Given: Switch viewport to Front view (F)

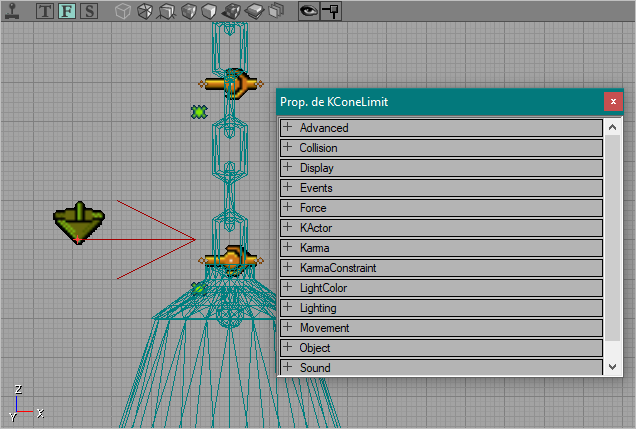Looking at the screenshot, I should tap(67, 11).
